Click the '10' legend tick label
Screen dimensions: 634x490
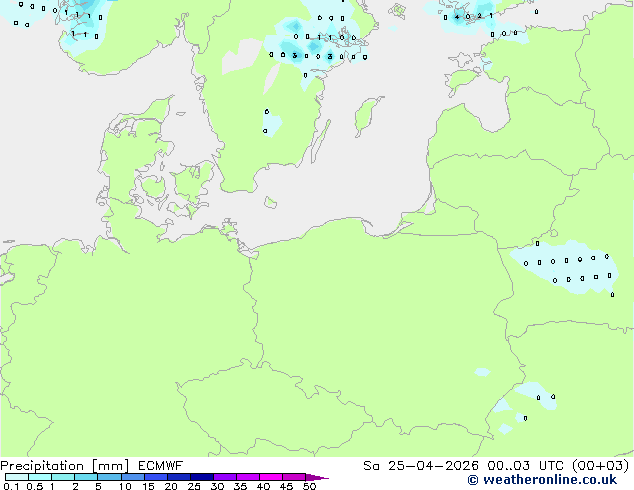tap(124, 486)
